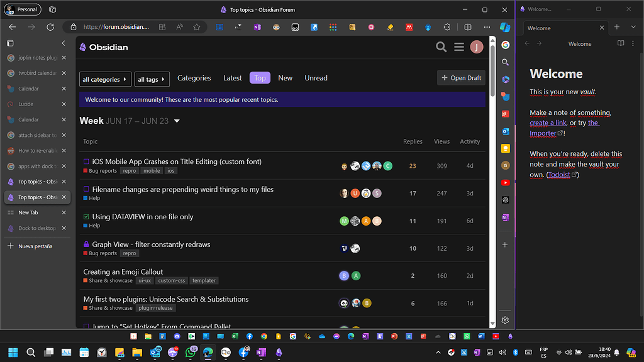Image resolution: width=644 pixels, height=362 pixels.
Task: Expand the all categories filter
Action: 104,79
